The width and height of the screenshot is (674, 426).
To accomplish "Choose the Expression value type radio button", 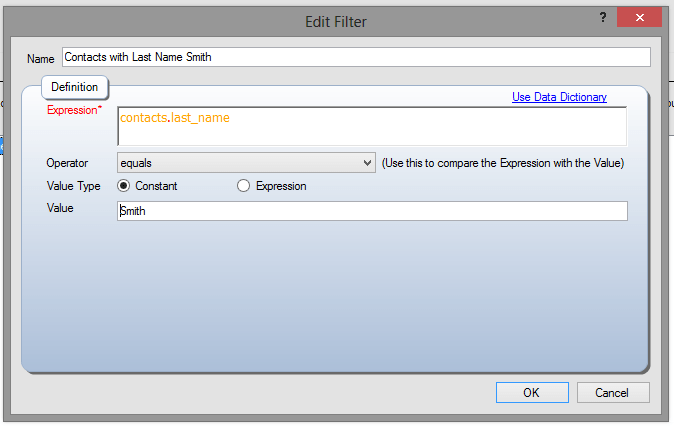I will coord(244,186).
